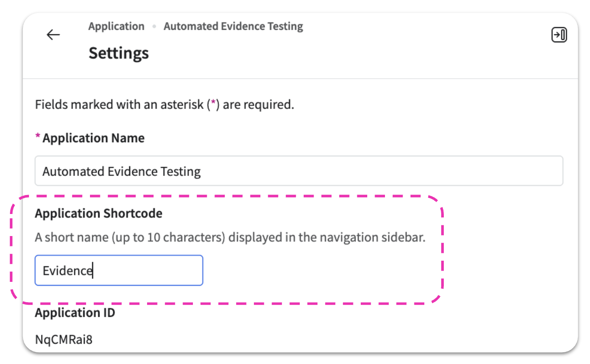Open the Automated Evidence Testing breadcrumb

(233, 26)
